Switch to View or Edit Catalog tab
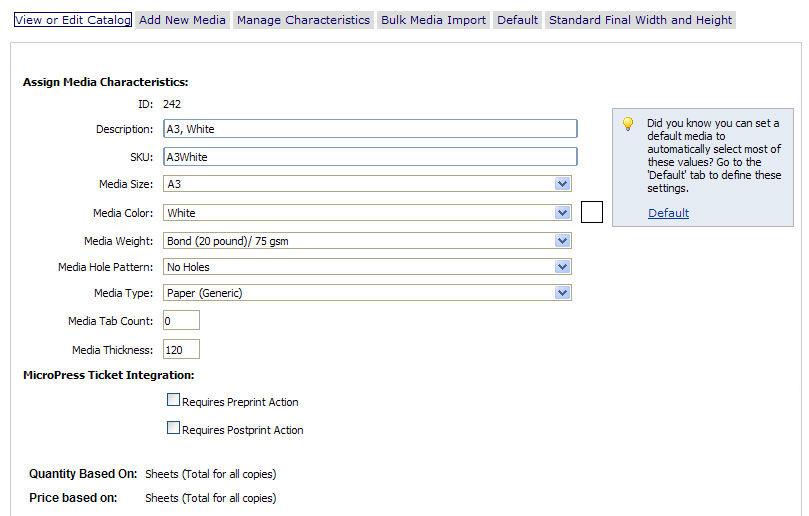Viewport: 809px width, 516px height. click(x=72, y=20)
